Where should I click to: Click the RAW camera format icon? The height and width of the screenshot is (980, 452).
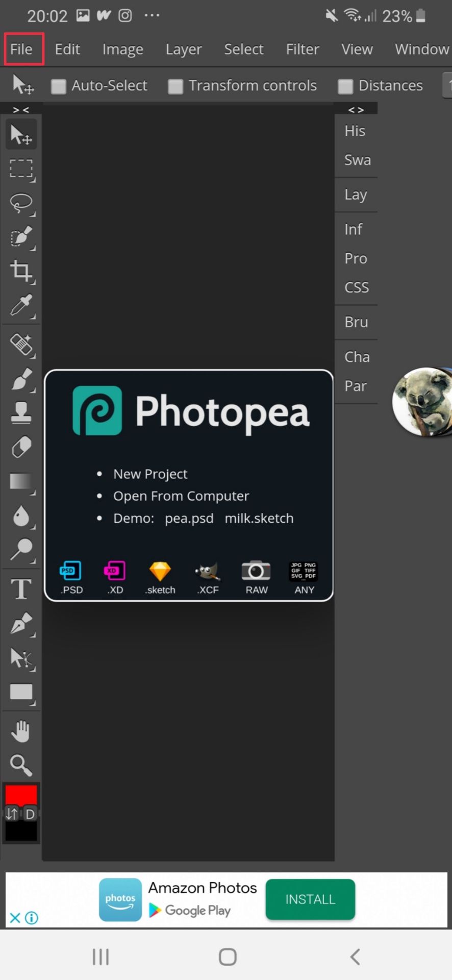256,577
